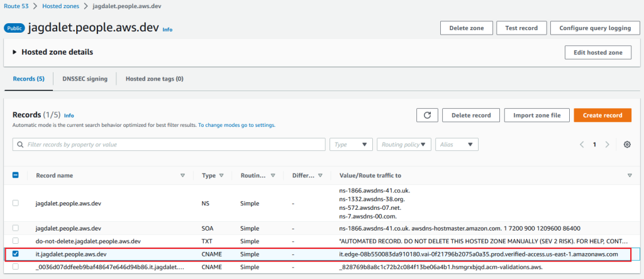The height and width of the screenshot is (279, 644).
Task: Go to previous page of records
Action: click(582, 145)
